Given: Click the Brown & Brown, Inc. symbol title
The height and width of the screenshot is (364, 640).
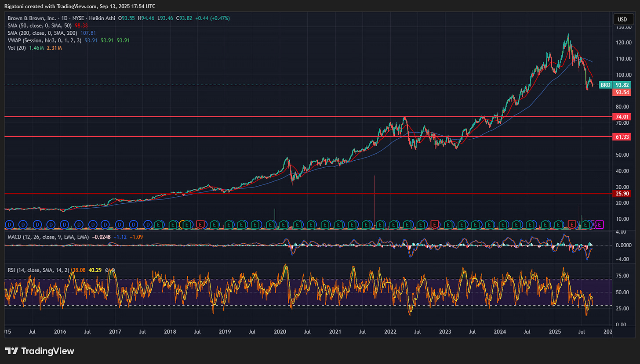Looking at the screenshot, I should [x=32, y=18].
